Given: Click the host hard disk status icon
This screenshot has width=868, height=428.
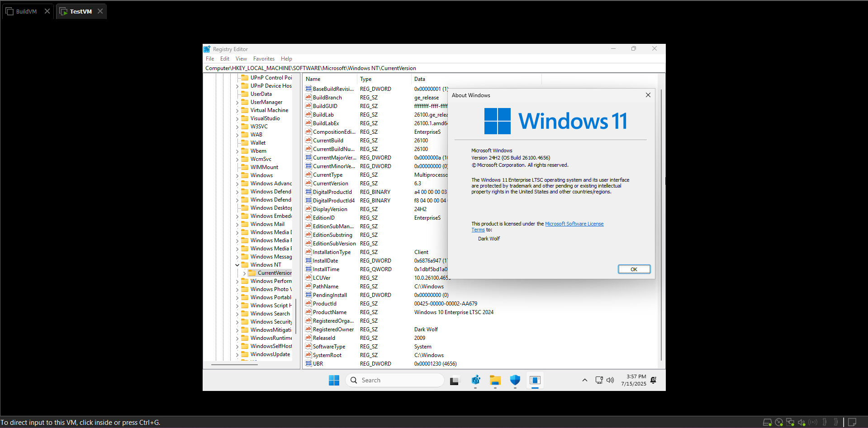Looking at the screenshot, I should [767, 422].
